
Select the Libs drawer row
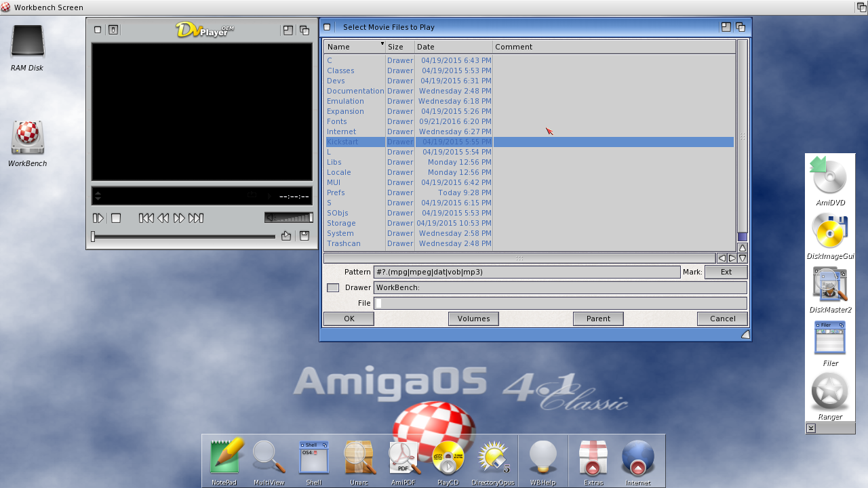pos(530,162)
